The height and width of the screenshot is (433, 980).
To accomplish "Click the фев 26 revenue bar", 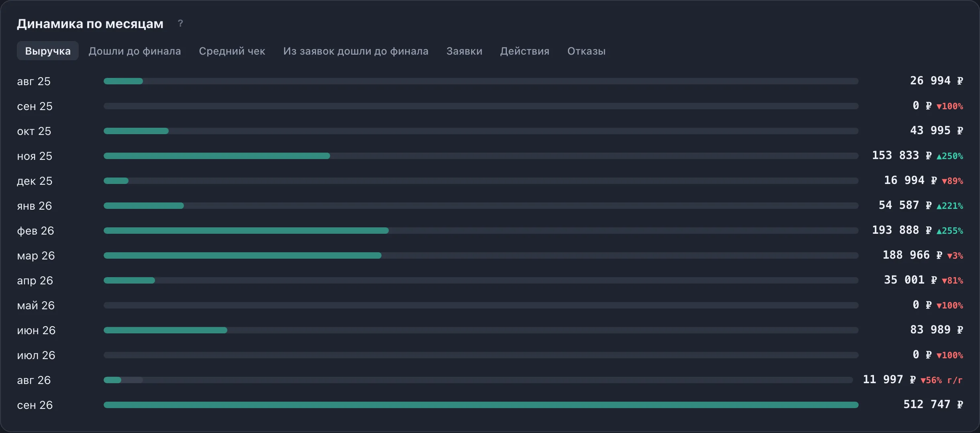I will click(246, 231).
